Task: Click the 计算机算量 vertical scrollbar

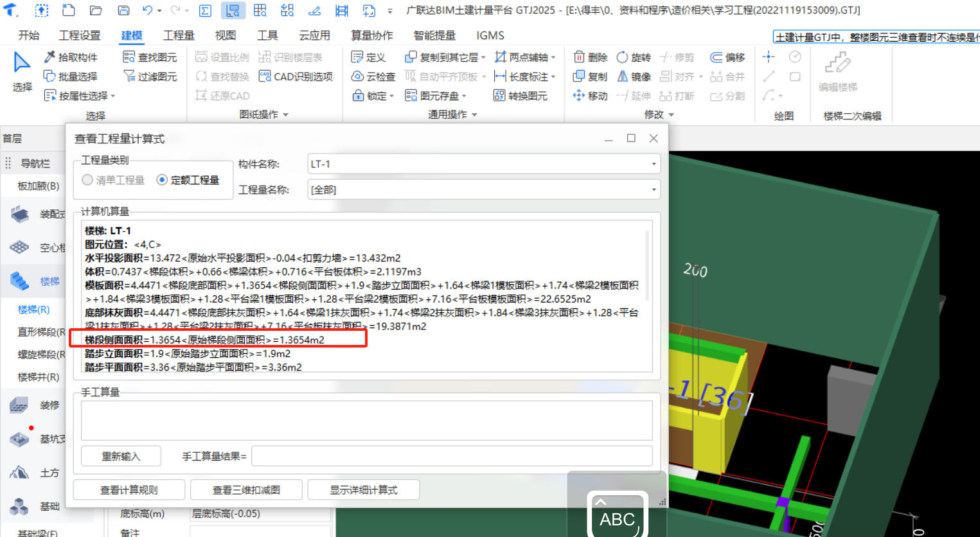Action: [647, 265]
